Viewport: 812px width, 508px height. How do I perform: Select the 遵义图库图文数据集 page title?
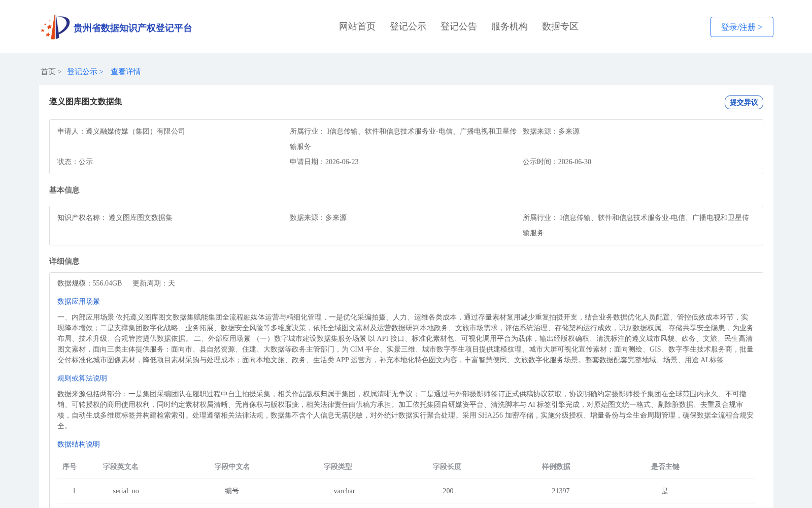click(x=86, y=102)
